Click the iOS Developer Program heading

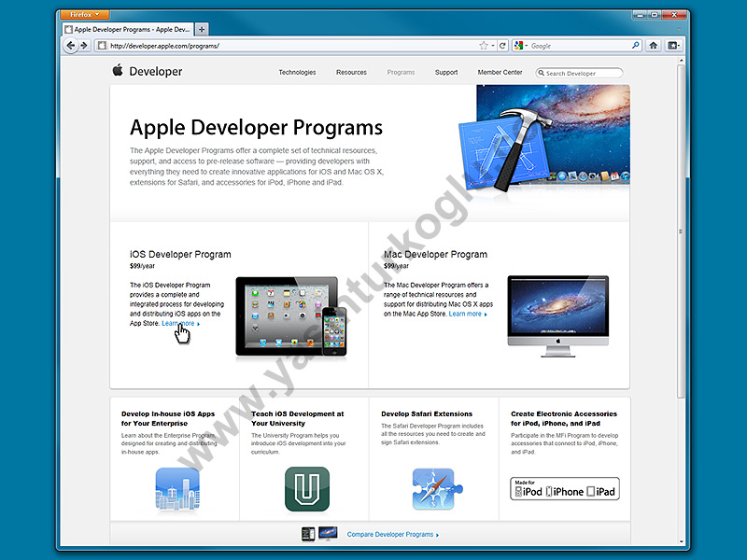pyautogui.click(x=180, y=254)
